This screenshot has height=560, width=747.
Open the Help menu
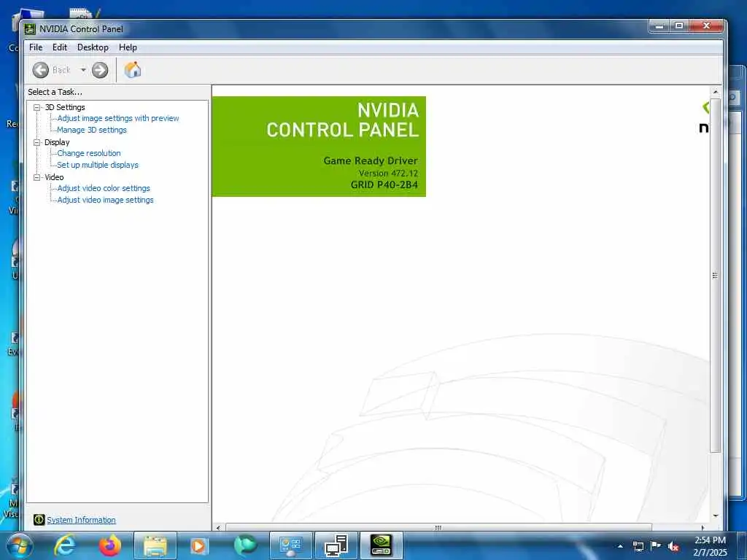point(128,47)
